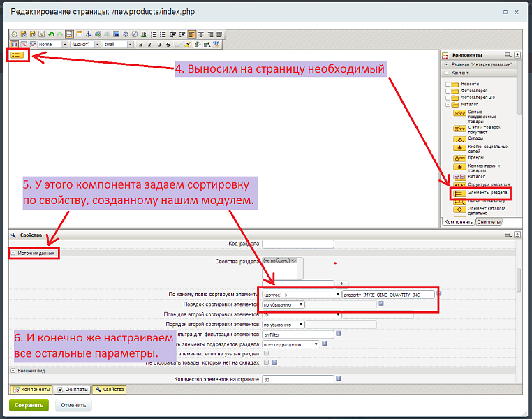Toggle the 'if section not specified' checkbox

coord(265,354)
